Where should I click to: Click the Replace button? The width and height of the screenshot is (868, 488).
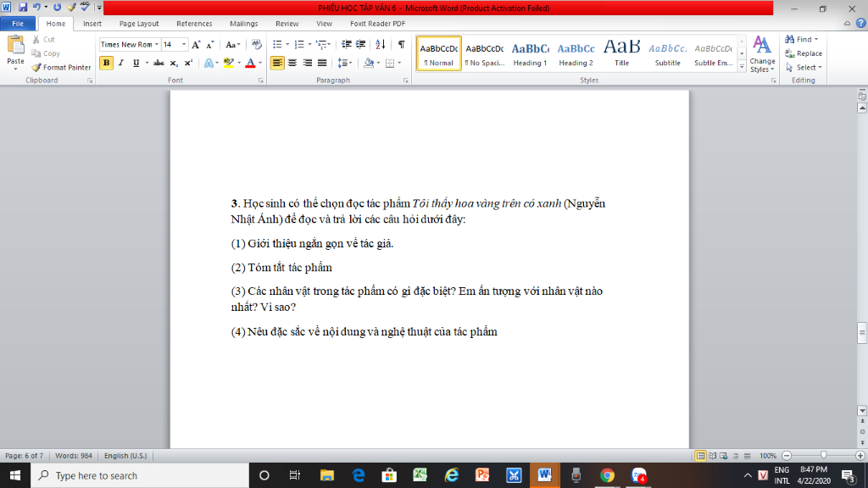pyautogui.click(x=804, y=53)
